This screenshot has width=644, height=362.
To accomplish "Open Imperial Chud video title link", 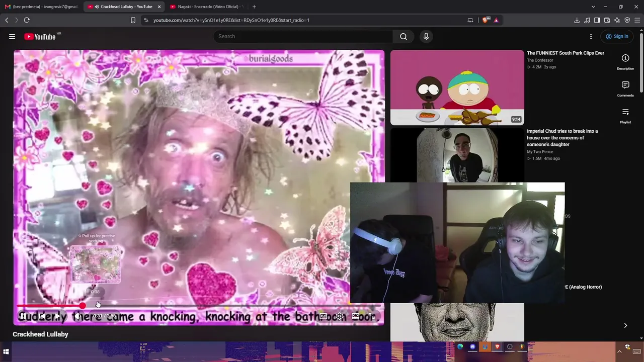I will [x=562, y=138].
